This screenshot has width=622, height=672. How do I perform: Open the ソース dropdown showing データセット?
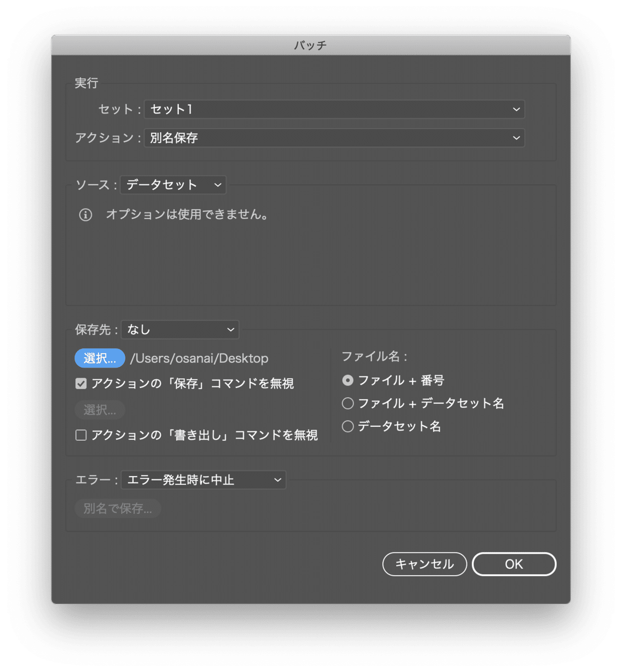(171, 185)
